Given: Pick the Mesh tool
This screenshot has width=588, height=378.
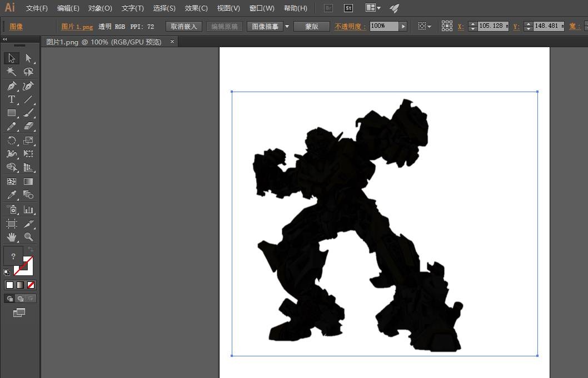Looking at the screenshot, I should [12, 182].
